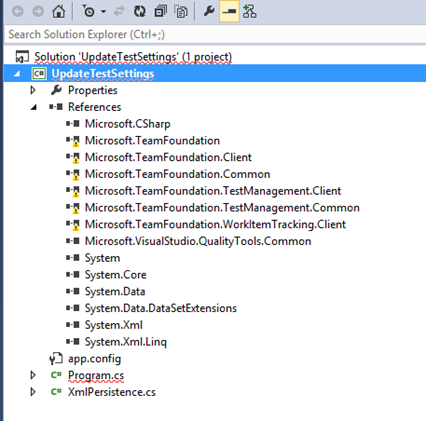Select Microsoft.TeamFoundation.TestManagement.Client reference
426x421 pixels.
coord(213,191)
